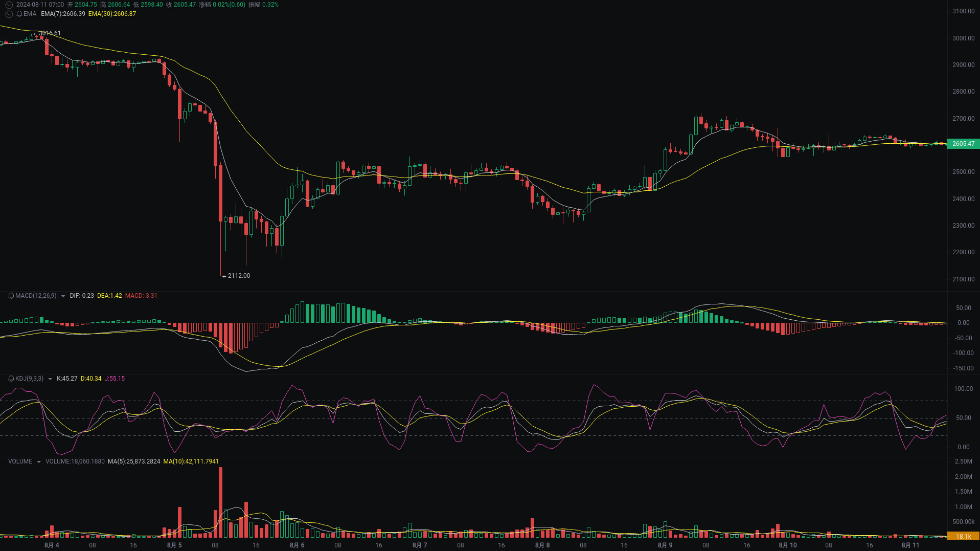Click the 8月 5 date label

(174, 545)
